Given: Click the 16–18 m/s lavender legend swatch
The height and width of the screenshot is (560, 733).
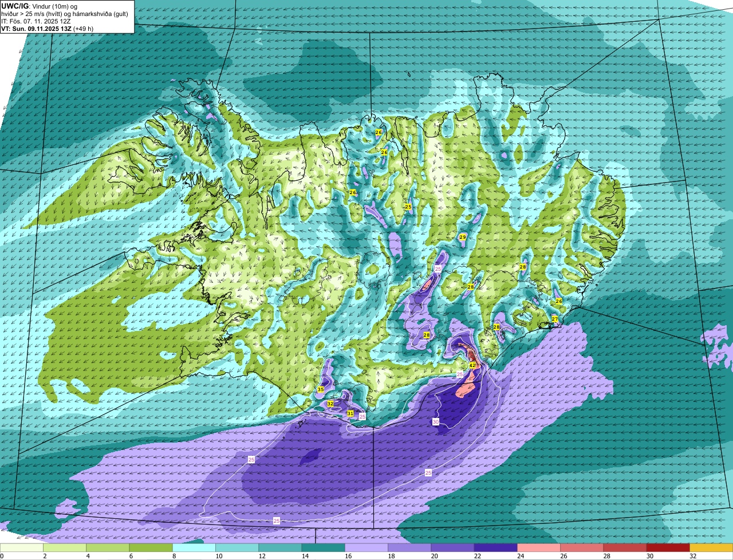Looking at the screenshot, I should [x=366, y=547].
